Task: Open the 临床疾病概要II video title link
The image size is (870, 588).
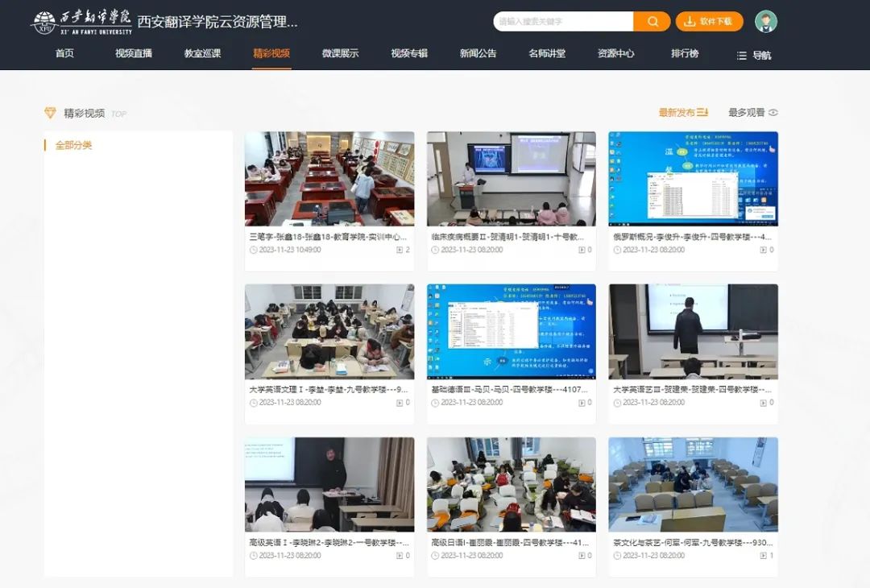Action: click(507, 238)
